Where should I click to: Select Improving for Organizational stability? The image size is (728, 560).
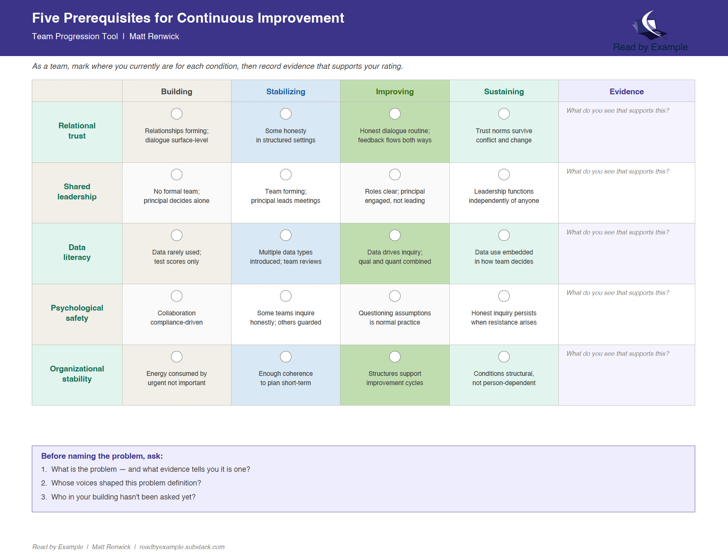point(395,357)
